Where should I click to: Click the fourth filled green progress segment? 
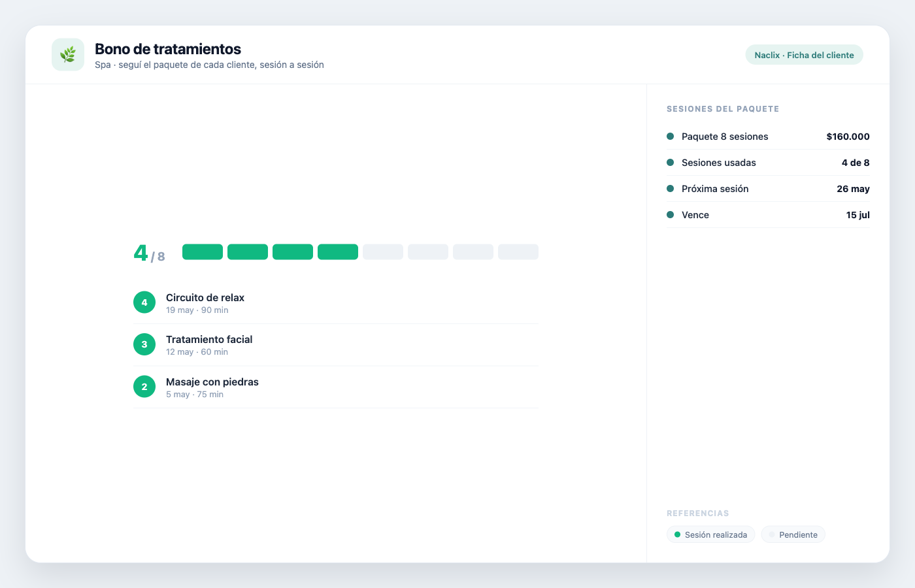coord(338,252)
